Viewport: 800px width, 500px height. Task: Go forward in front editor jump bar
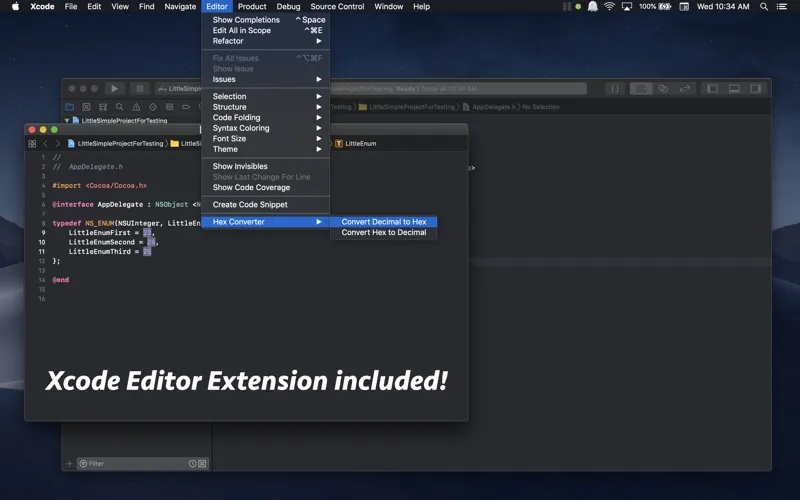(58, 144)
